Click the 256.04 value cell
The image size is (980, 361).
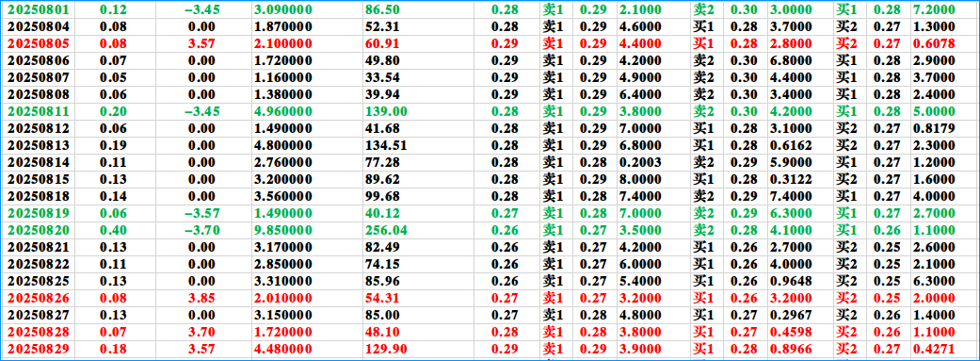386,230
